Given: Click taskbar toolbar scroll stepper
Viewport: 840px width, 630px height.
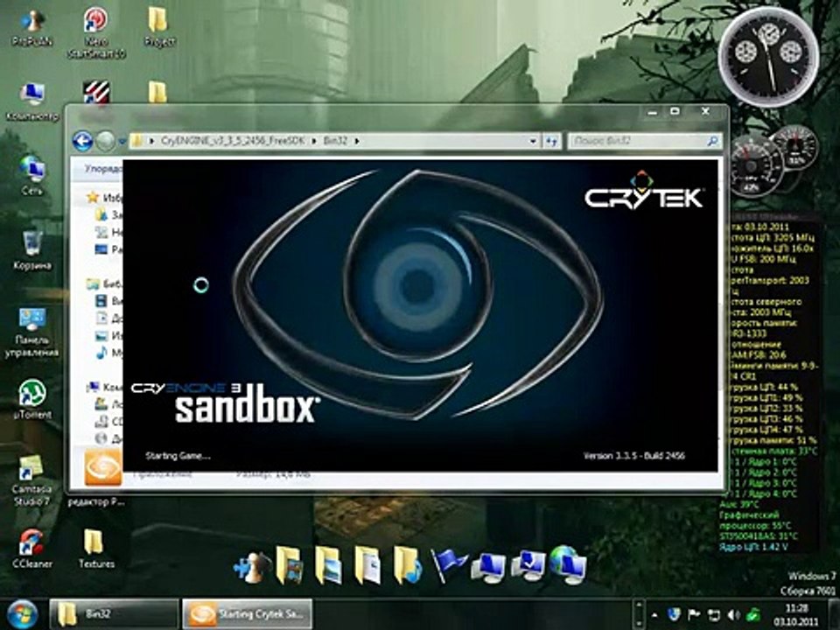Looking at the screenshot, I should pos(638,614).
